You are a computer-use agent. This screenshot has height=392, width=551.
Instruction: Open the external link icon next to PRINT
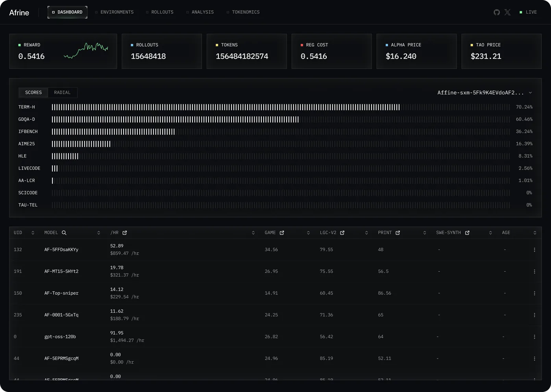click(398, 233)
